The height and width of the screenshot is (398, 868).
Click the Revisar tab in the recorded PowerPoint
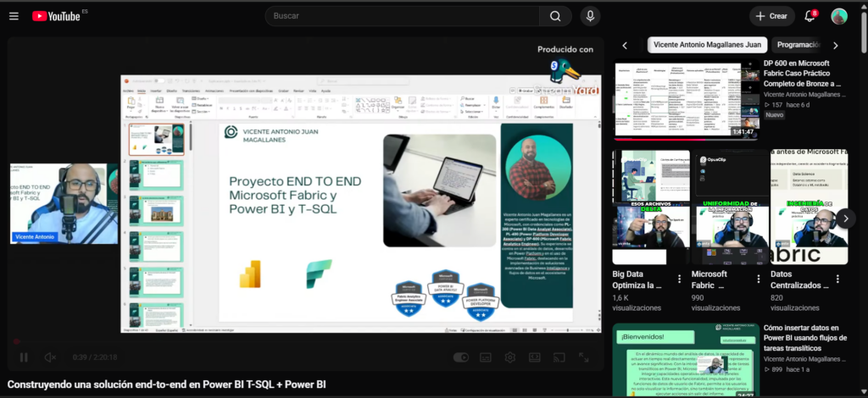click(298, 91)
